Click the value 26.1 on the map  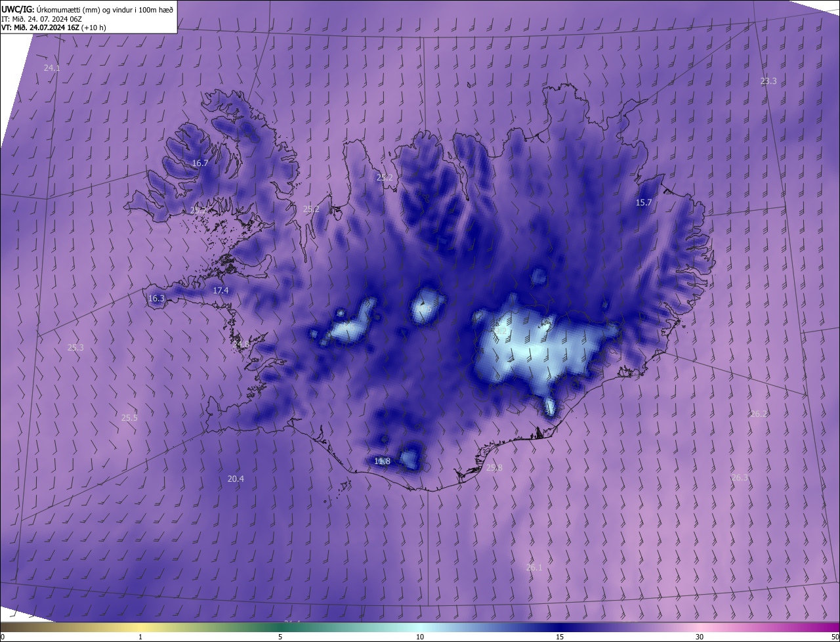pos(534,568)
